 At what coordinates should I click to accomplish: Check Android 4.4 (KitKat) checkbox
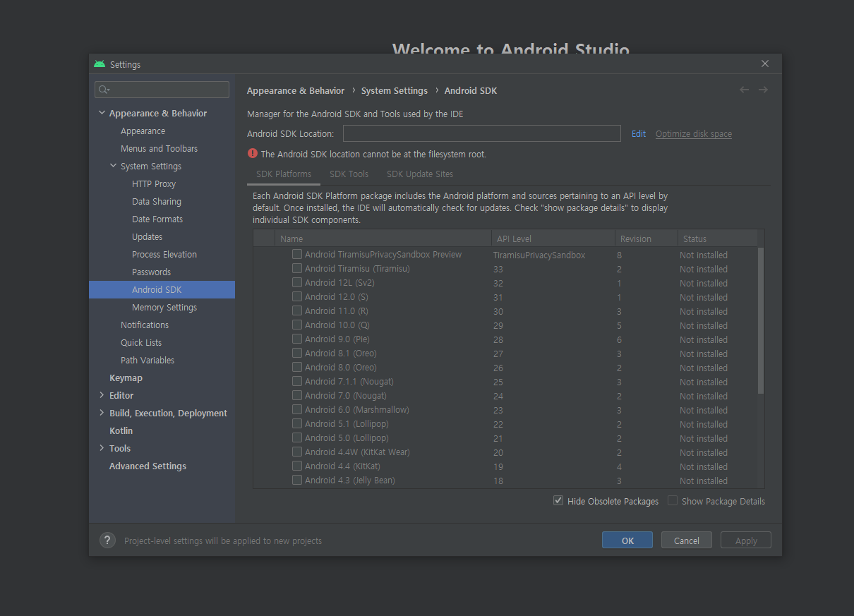pyautogui.click(x=297, y=466)
